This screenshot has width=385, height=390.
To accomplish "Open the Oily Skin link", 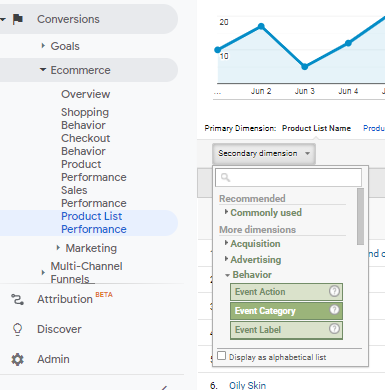I will (x=247, y=385).
